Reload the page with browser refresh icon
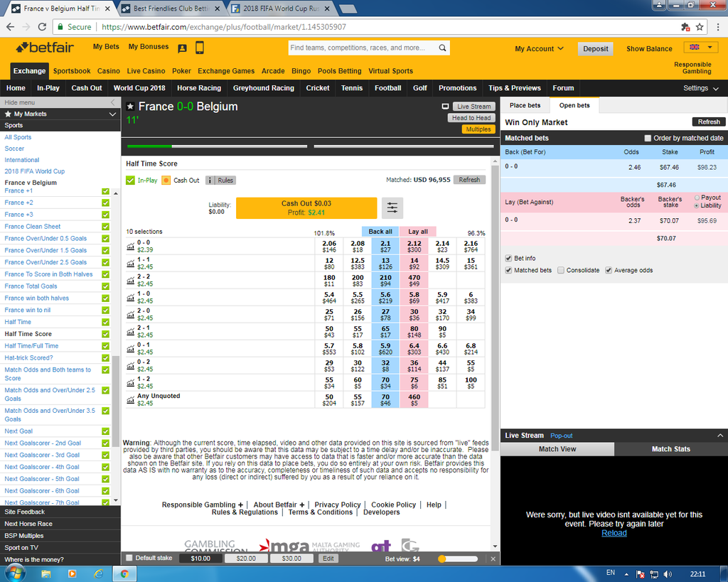Screen dimensions: 728x582 tap(42, 27)
